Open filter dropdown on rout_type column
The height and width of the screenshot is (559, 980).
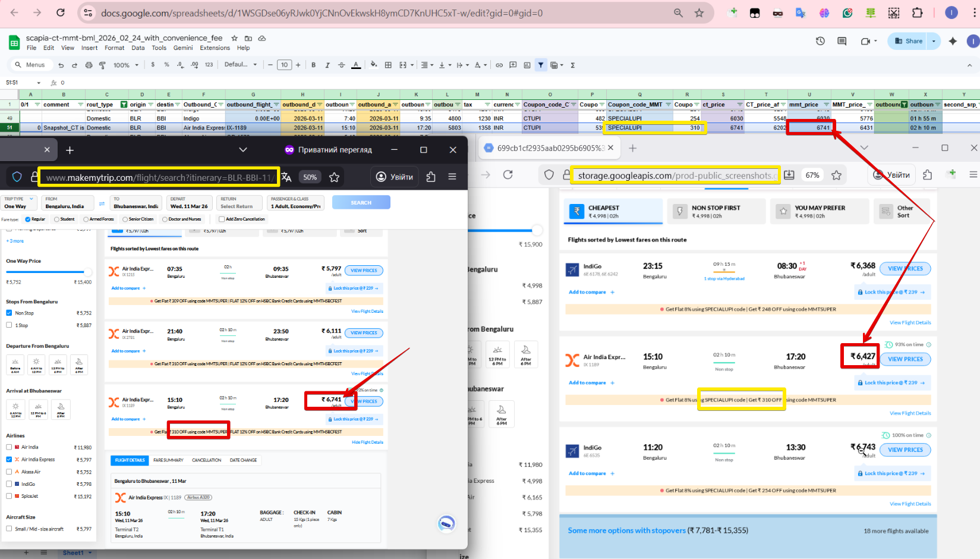[x=124, y=105]
